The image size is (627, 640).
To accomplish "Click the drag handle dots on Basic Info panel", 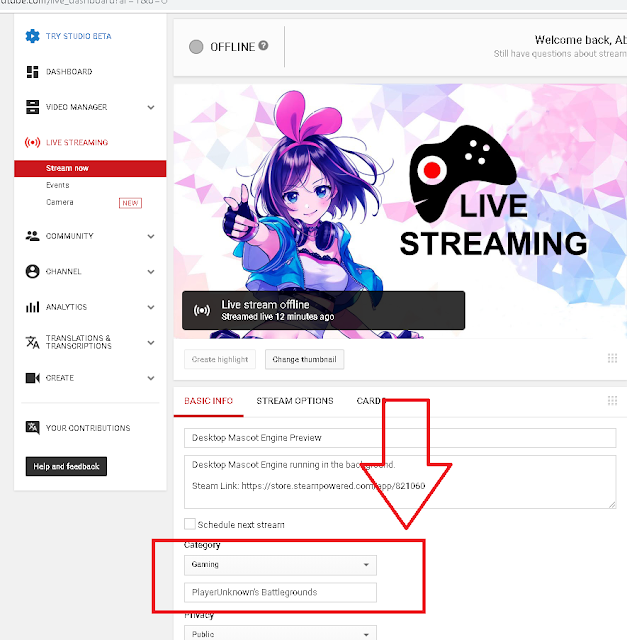I will click(612, 400).
